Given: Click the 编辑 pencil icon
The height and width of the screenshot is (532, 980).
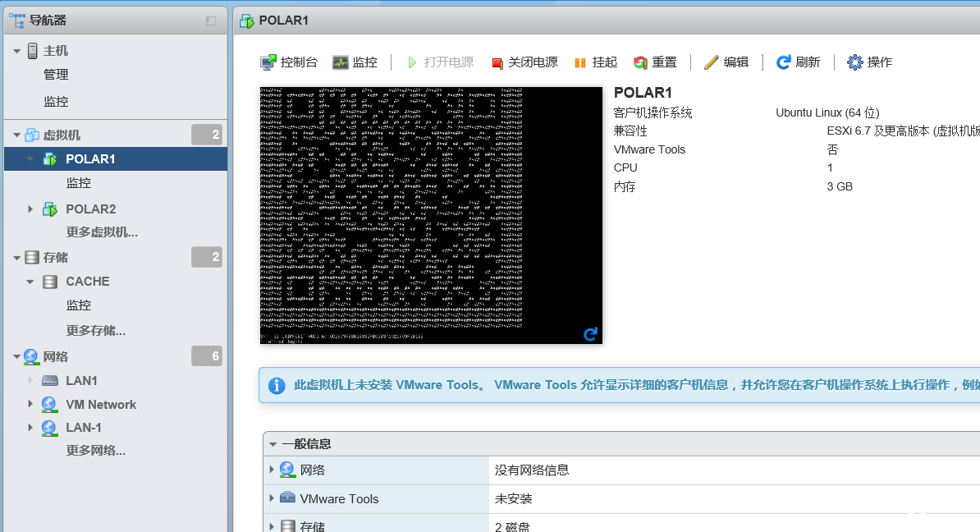Looking at the screenshot, I should (712, 62).
